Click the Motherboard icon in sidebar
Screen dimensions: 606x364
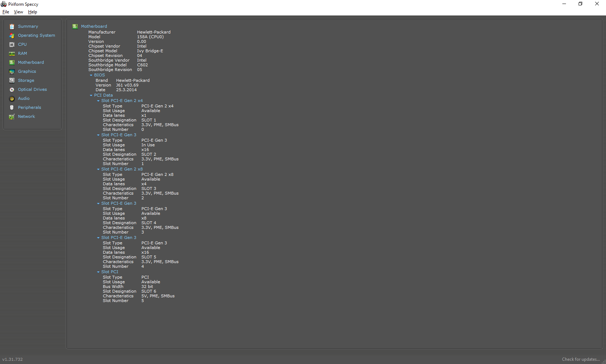pos(12,62)
